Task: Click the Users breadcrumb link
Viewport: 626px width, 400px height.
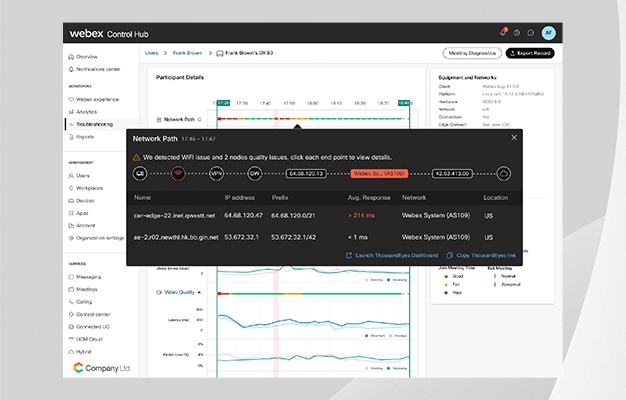Action: point(151,53)
